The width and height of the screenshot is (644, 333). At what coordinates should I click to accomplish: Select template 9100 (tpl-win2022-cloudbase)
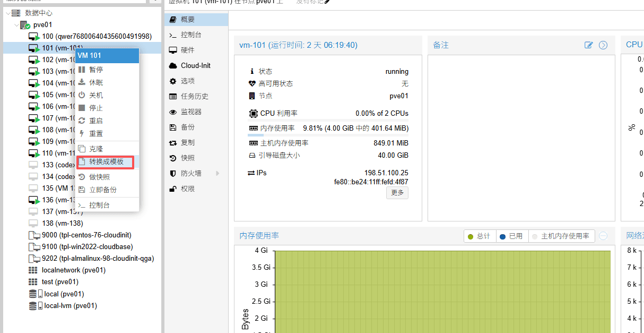point(87,246)
